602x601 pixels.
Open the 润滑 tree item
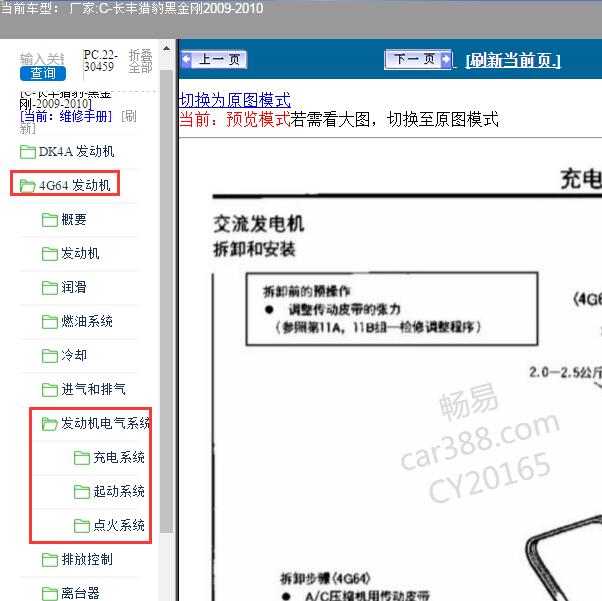point(74,287)
